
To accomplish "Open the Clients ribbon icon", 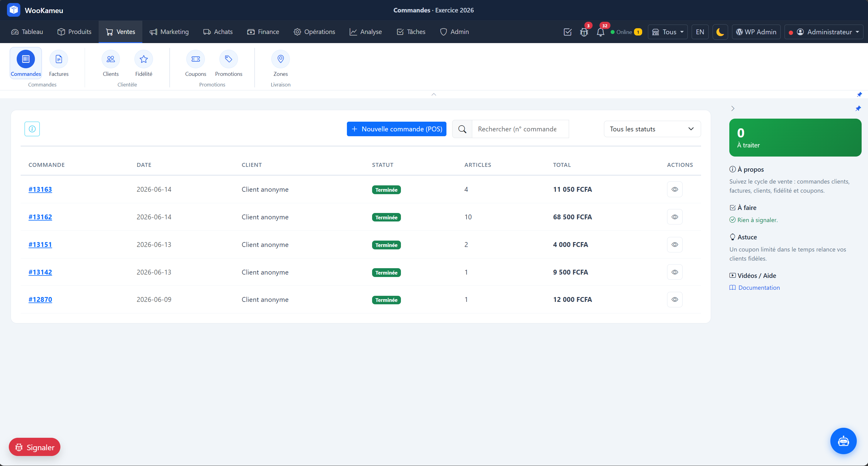I will click(x=110, y=63).
